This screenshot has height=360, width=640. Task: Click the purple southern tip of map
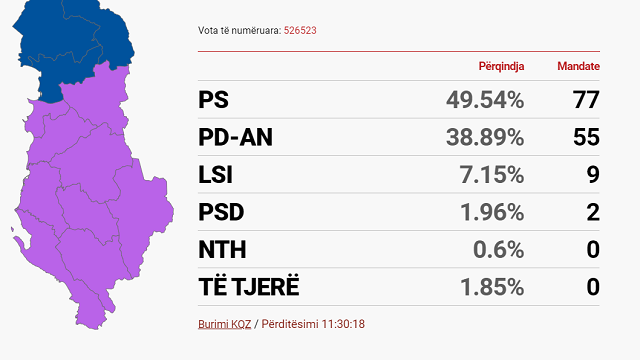[x=92, y=316]
